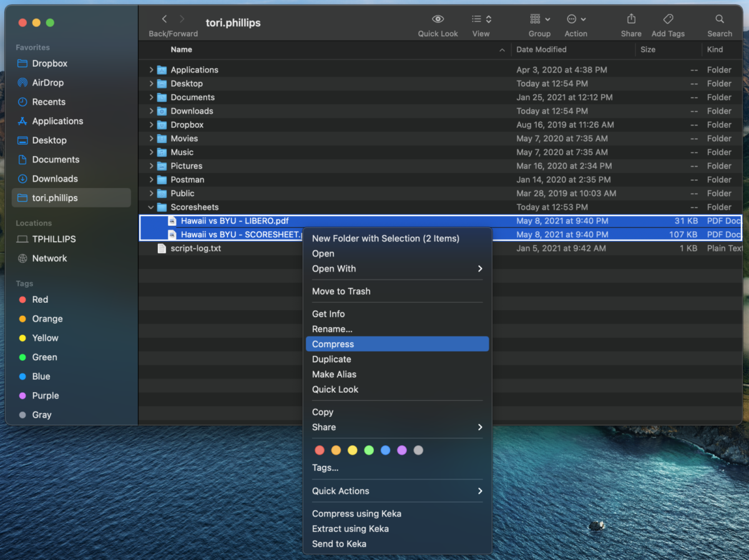Collapse the Scoresheets folder

pos(150,207)
